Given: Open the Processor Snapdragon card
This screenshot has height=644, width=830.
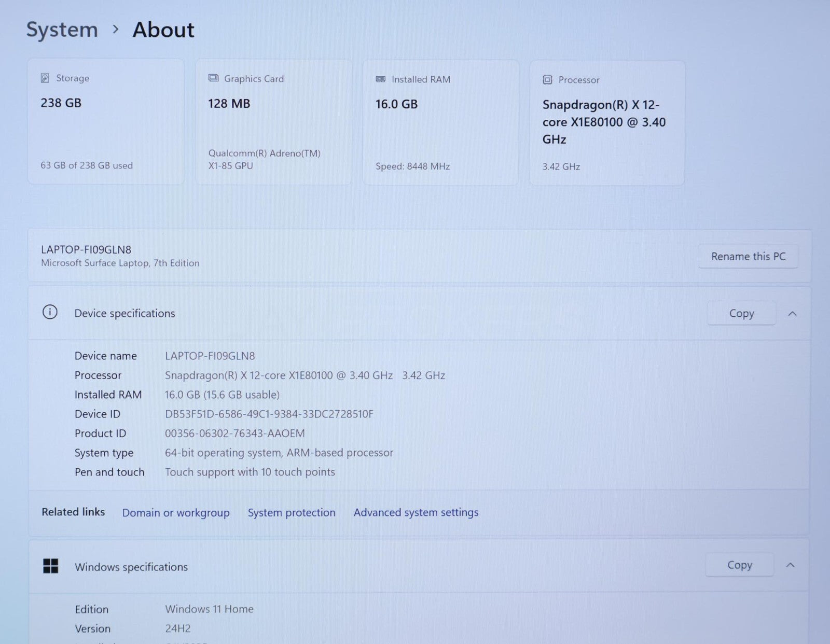Looking at the screenshot, I should point(607,123).
